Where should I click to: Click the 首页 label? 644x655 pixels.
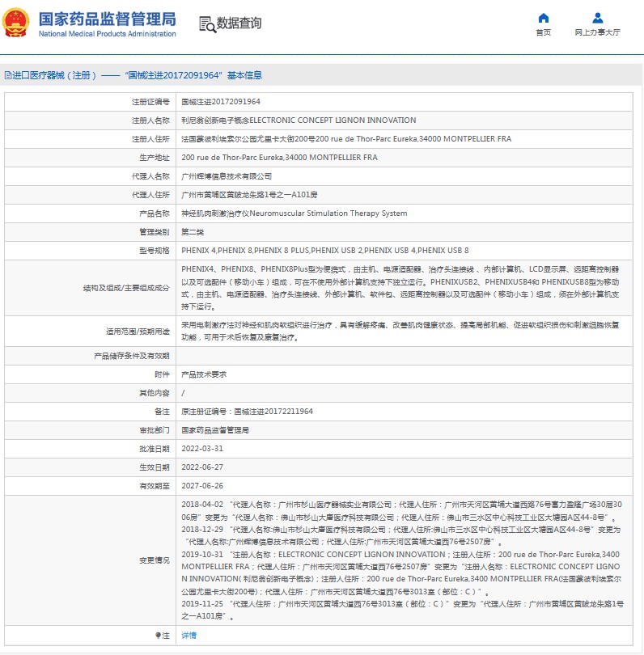544,32
